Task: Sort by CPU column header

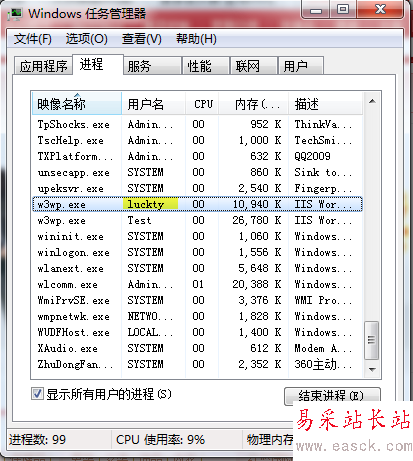Action: 202,104
